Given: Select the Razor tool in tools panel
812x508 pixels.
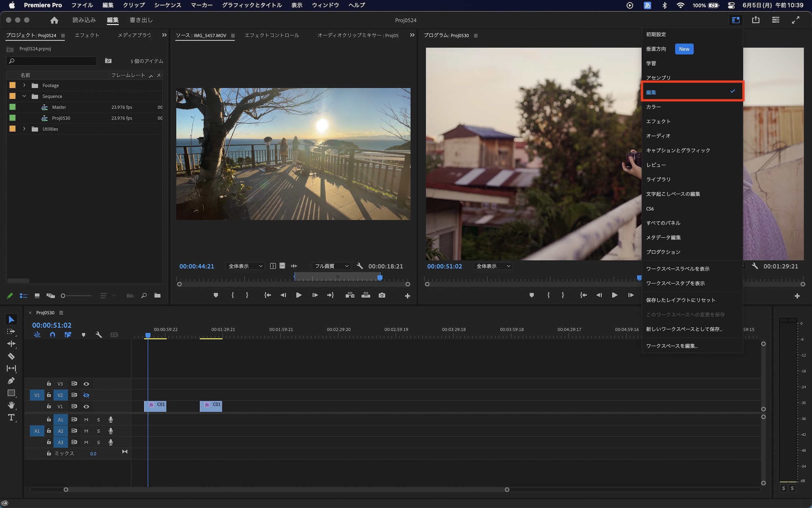Looking at the screenshot, I should pos(11,356).
